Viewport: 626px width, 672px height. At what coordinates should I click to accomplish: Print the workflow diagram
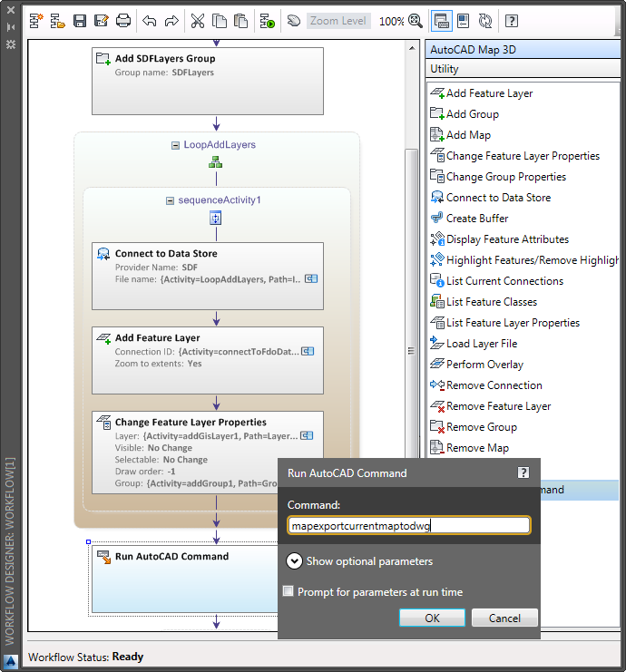point(123,21)
